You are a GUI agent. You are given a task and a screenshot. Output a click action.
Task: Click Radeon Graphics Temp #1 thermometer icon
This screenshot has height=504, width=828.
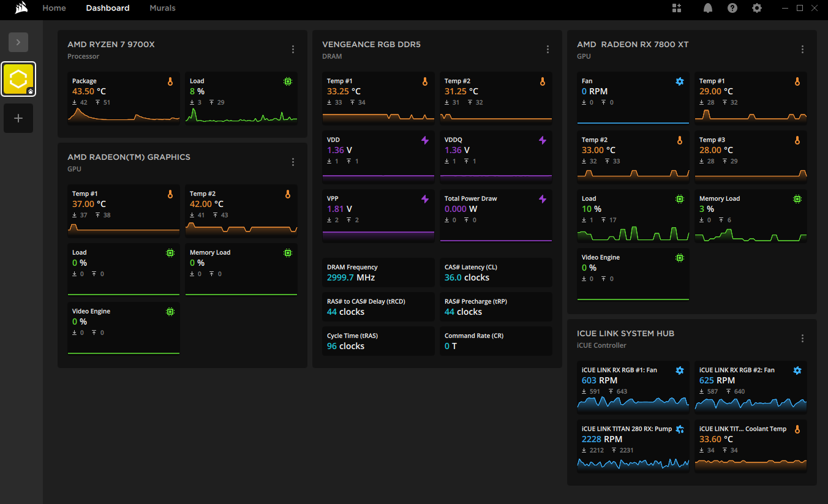[170, 194]
